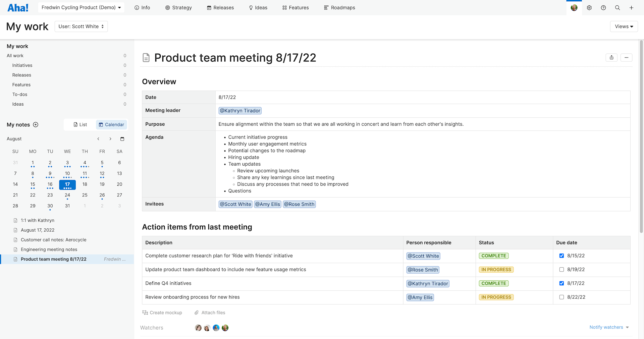Screen dimensions: 644x339
Task: Share the meeting note via share icon
Action: [x=611, y=57]
